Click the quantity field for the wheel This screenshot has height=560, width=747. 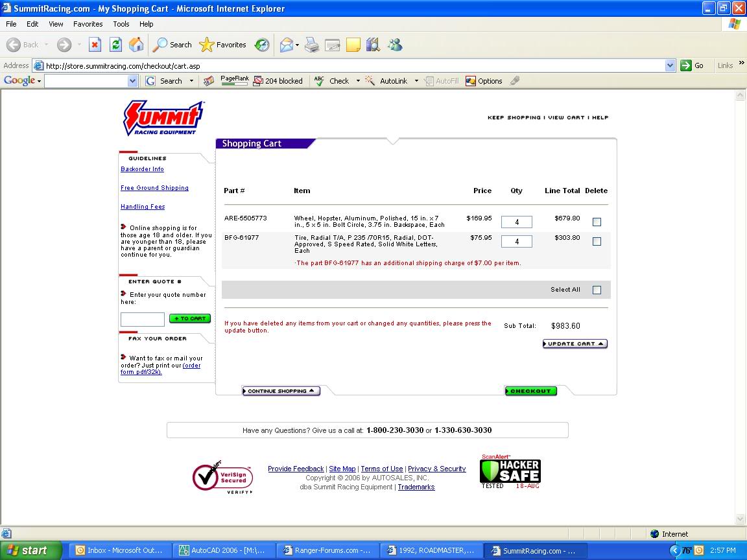[516, 222]
